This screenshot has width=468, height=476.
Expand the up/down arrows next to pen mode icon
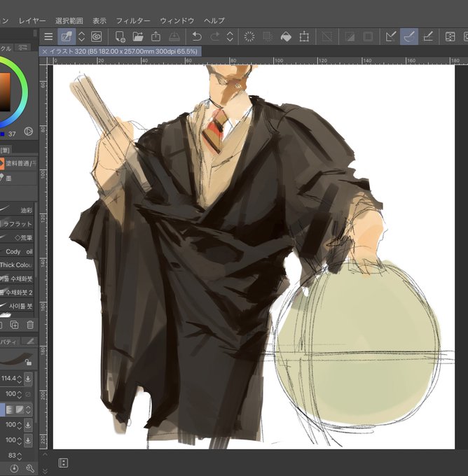(x=81, y=36)
